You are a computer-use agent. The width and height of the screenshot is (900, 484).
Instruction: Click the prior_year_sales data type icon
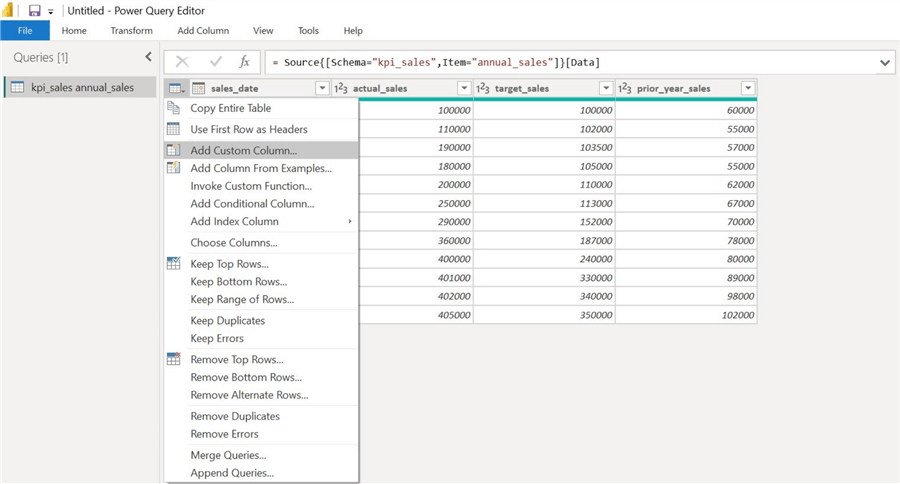click(624, 88)
